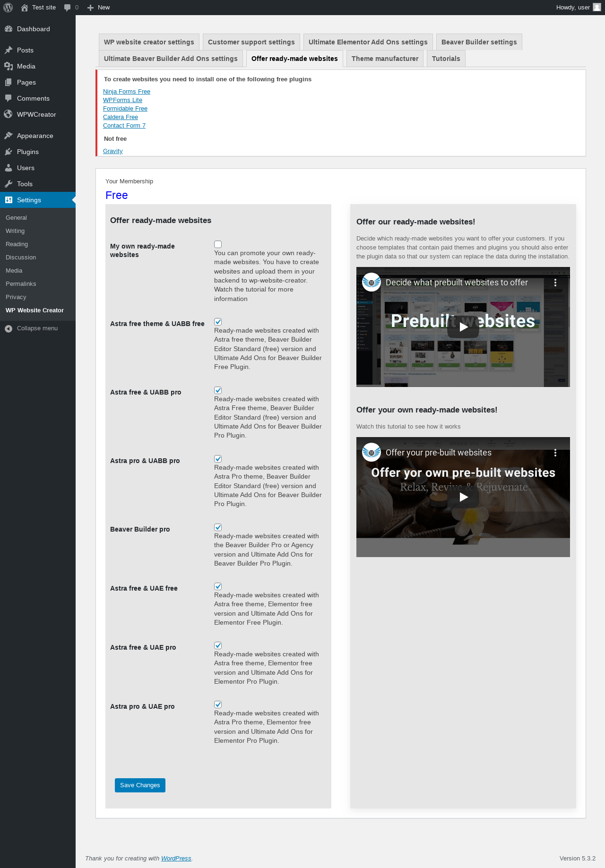Follow the Ninja Forms Free link
Viewport: 605px width, 868px height.
(127, 92)
